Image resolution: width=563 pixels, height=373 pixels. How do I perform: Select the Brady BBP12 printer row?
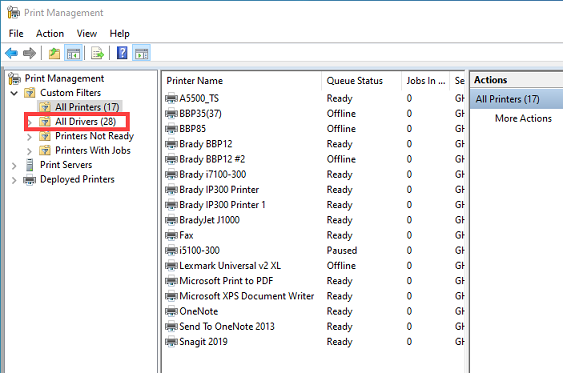206,144
